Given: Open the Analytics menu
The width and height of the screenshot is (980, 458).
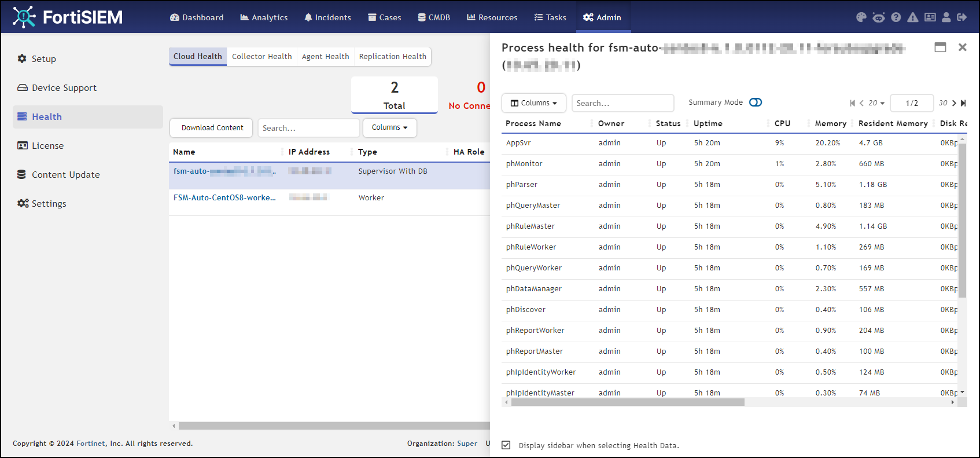Looking at the screenshot, I should (x=264, y=17).
